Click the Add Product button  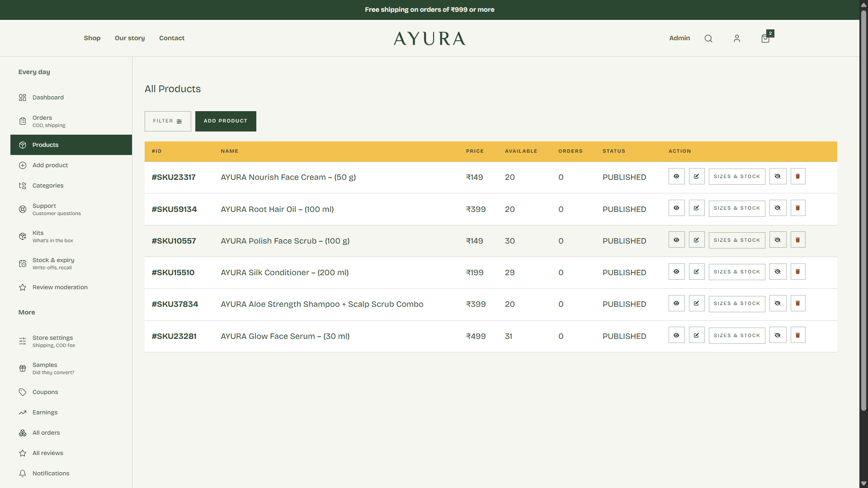pyautogui.click(x=226, y=121)
